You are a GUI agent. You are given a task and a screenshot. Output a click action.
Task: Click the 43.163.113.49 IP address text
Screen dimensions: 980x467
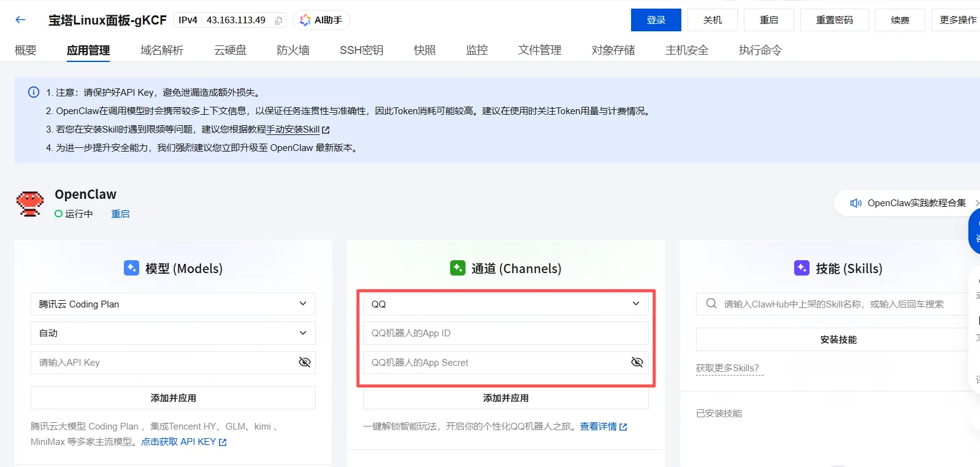pos(236,20)
